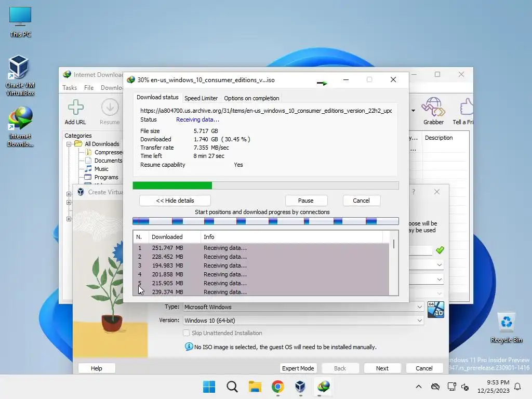Open Oracle VM VirtualBox desktop shortcut

click(20, 75)
